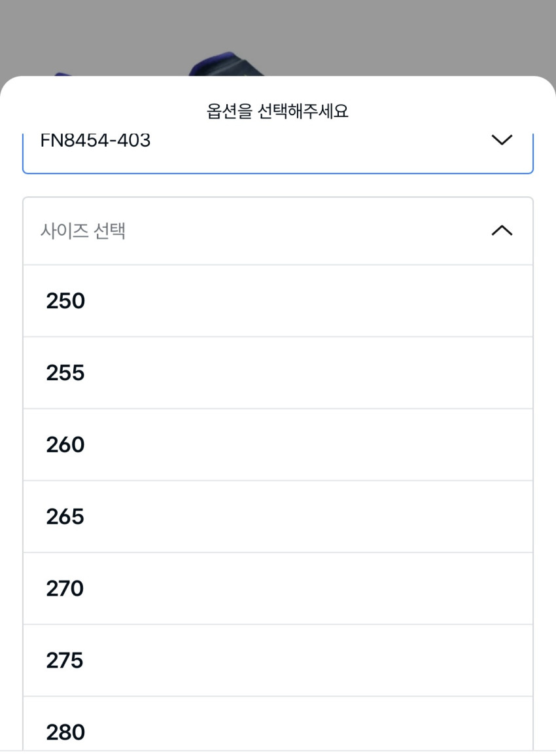556x756 pixels.
Task: Choose size 255 from the list
Action: coord(278,373)
